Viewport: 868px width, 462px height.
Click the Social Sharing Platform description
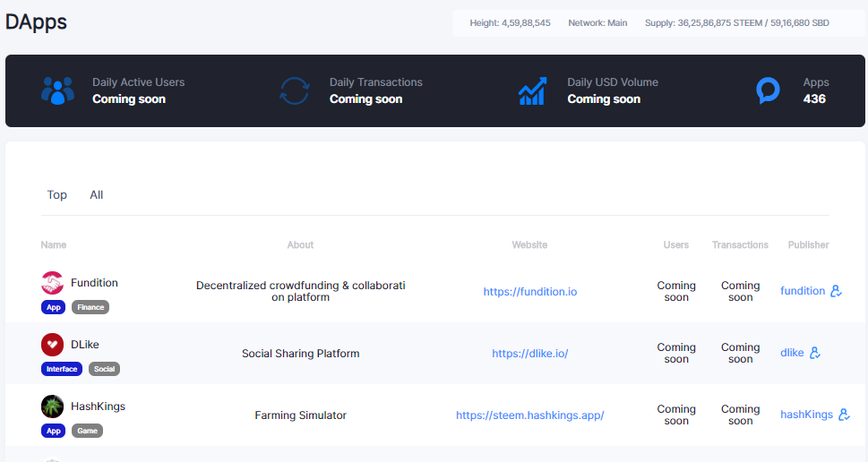(x=301, y=354)
